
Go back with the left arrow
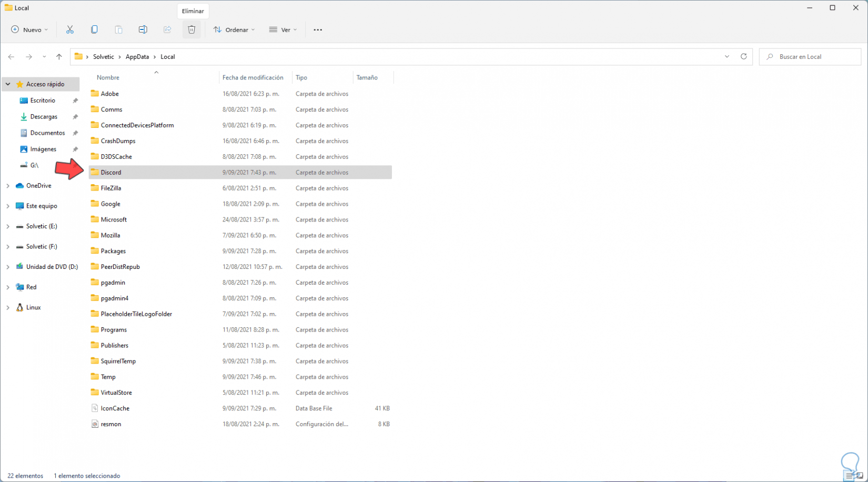[x=11, y=57]
